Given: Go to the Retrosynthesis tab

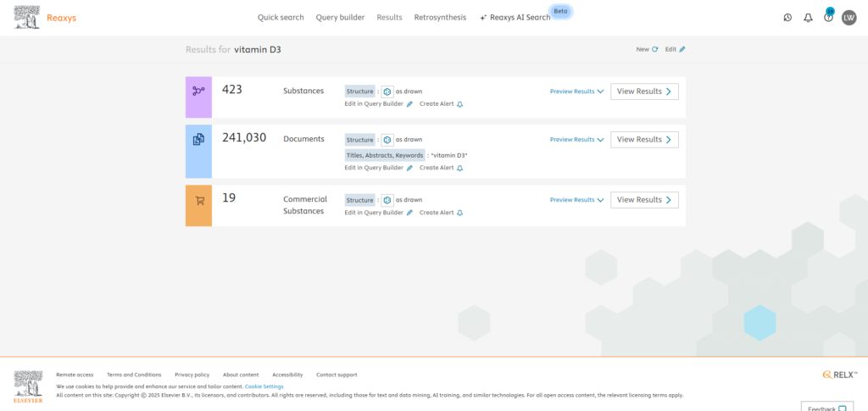Looking at the screenshot, I should click(440, 17).
